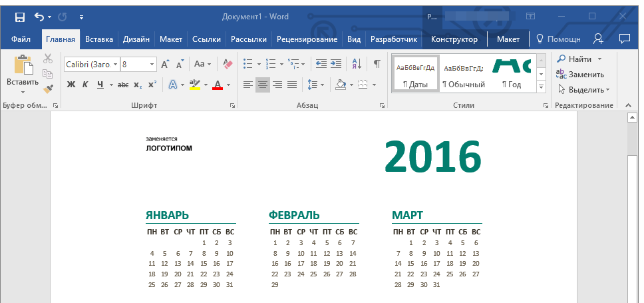The height and width of the screenshot is (303, 644).
Task: Expand the Styles gallery
Action: point(541,87)
